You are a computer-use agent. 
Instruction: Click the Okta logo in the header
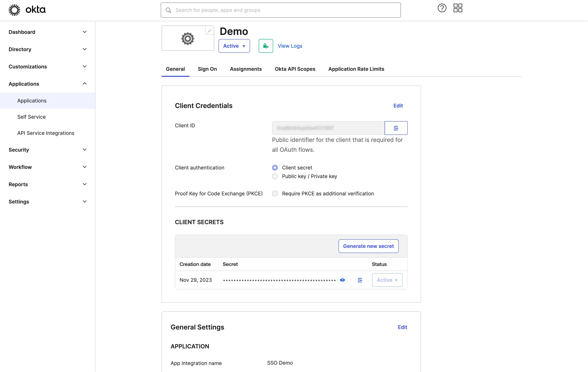click(x=27, y=10)
